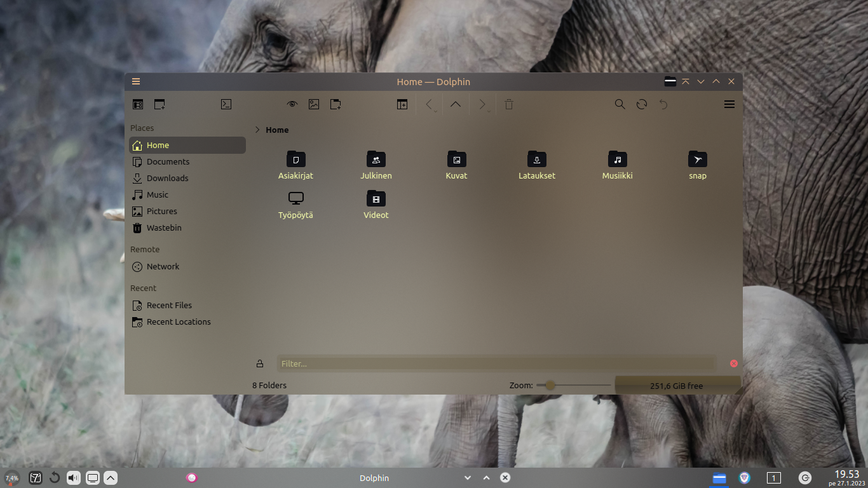Image resolution: width=868 pixels, height=488 pixels.
Task: Click the 8 Folders status text
Action: click(269, 385)
